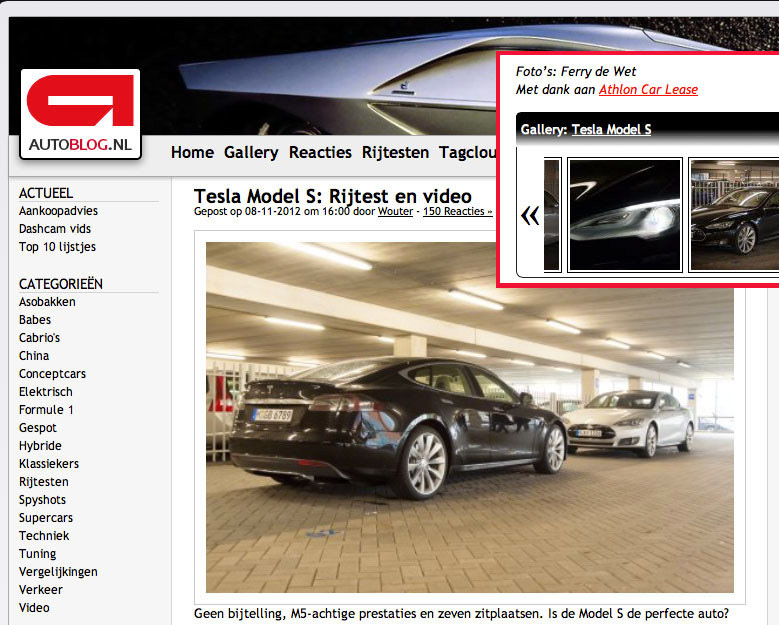The height and width of the screenshot is (625, 779).
Task: Select the Klassiekers category
Action: (49, 464)
